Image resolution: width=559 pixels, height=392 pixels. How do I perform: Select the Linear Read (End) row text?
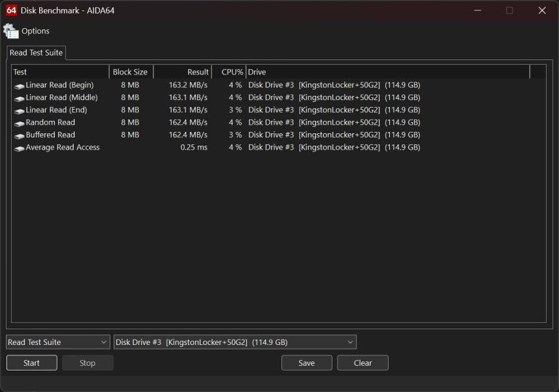pyautogui.click(x=56, y=110)
